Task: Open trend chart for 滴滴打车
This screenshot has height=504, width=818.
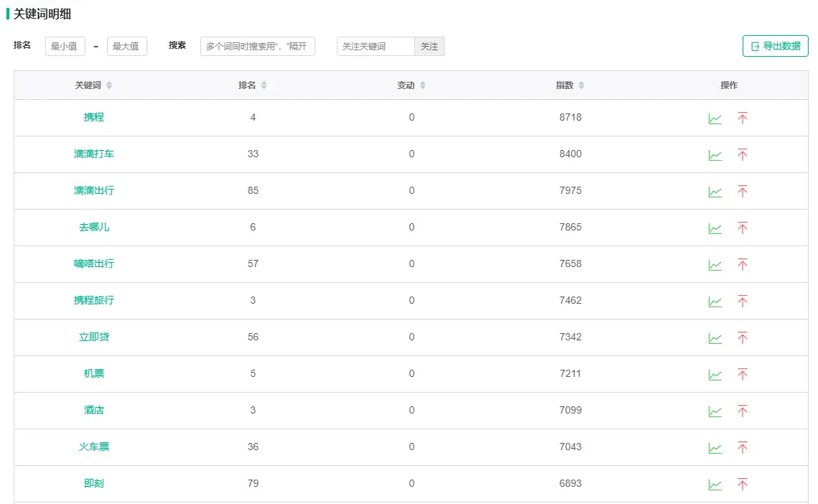Action: click(x=715, y=155)
